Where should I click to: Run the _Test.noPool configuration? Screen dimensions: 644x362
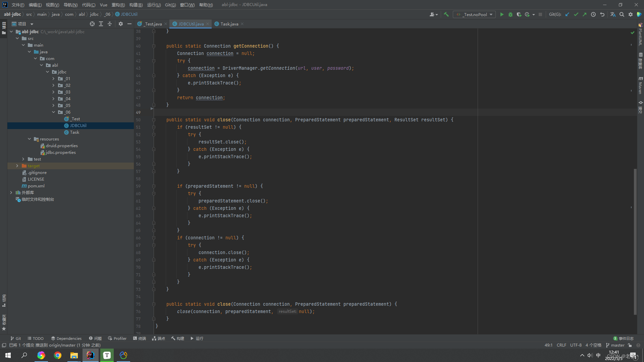coord(502,14)
